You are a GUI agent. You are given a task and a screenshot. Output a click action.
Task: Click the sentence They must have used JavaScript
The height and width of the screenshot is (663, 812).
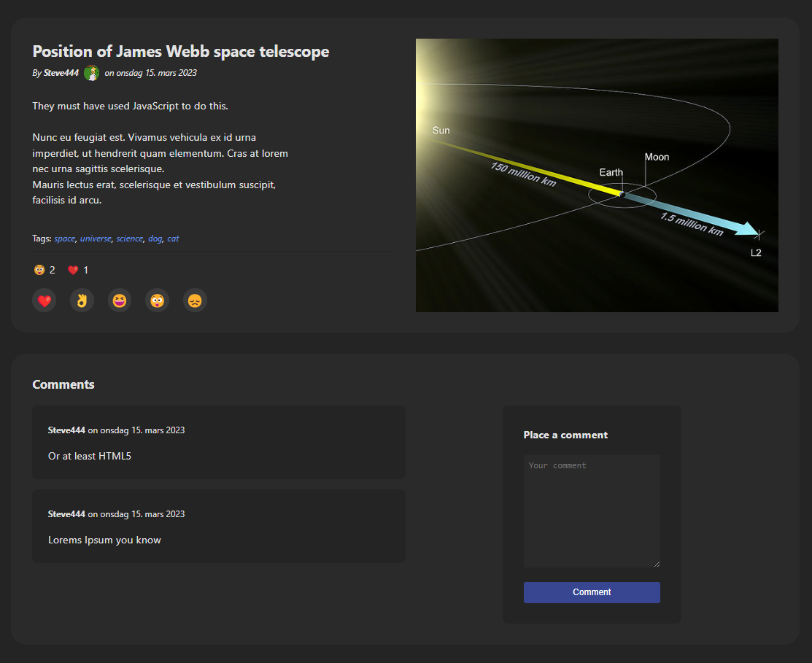click(130, 106)
